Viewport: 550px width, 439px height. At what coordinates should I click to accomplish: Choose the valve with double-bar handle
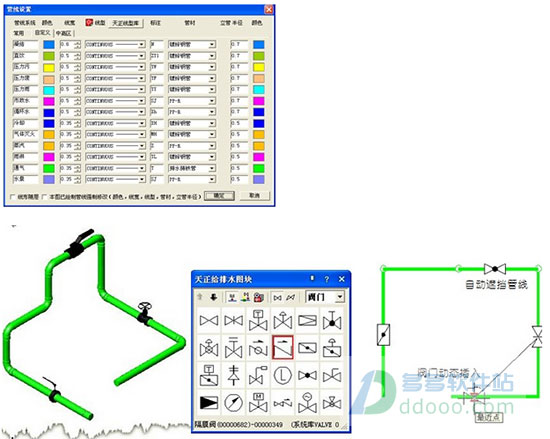[x=234, y=347]
